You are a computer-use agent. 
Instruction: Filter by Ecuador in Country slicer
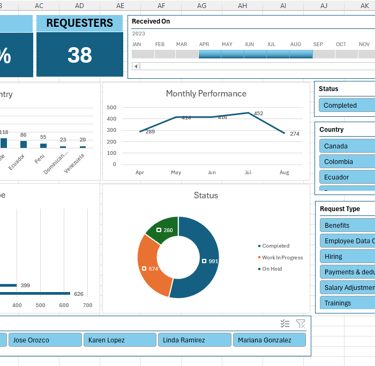347,177
